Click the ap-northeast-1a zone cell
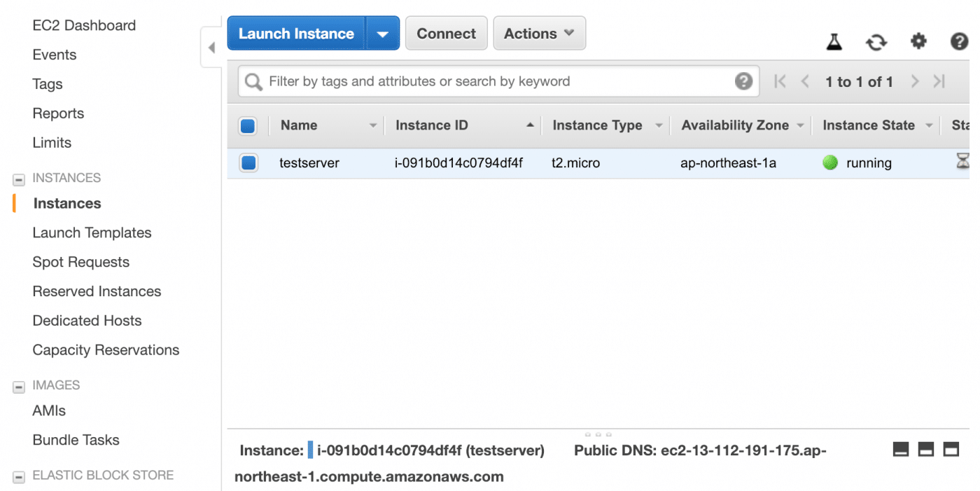 [x=728, y=163]
